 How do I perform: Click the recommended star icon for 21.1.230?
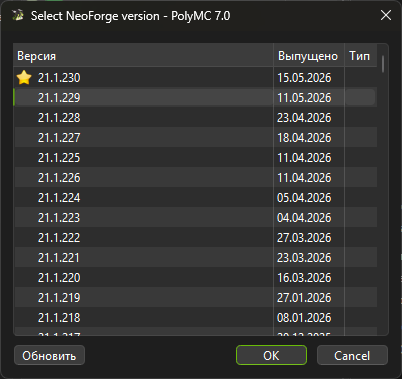pos(24,78)
